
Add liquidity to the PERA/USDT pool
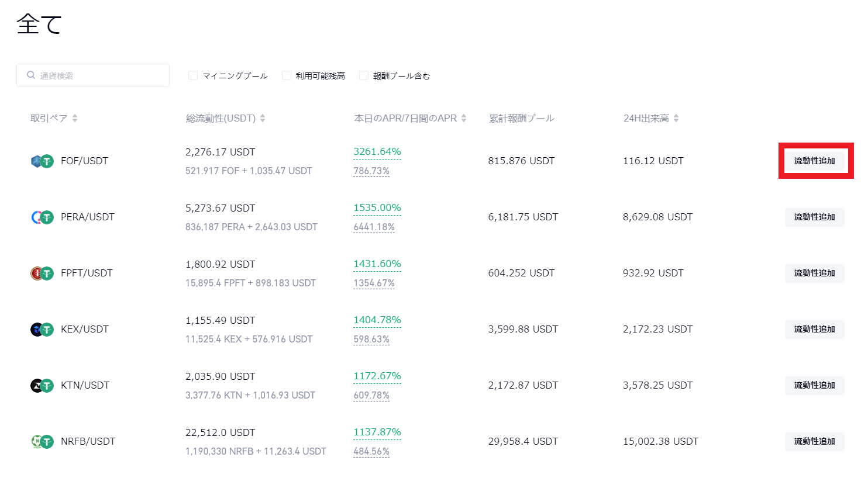814,217
